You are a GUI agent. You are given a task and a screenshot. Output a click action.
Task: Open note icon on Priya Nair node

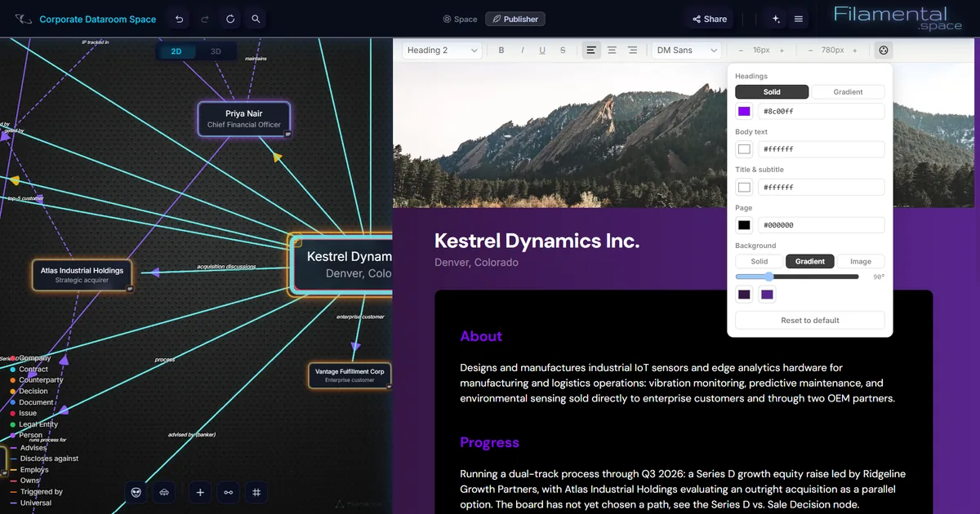point(287,134)
